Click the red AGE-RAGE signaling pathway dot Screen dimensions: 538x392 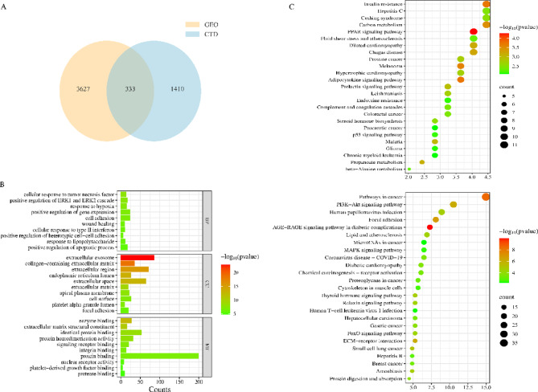tap(430, 227)
